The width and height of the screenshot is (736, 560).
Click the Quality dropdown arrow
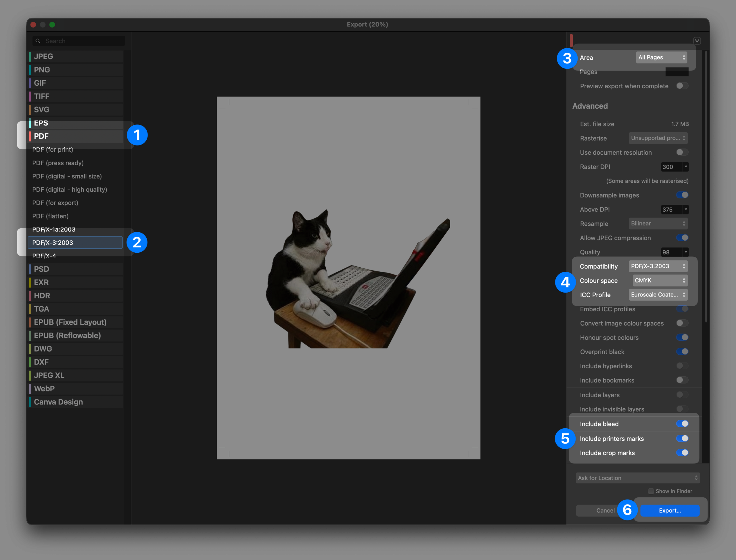(x=685, y=252)
